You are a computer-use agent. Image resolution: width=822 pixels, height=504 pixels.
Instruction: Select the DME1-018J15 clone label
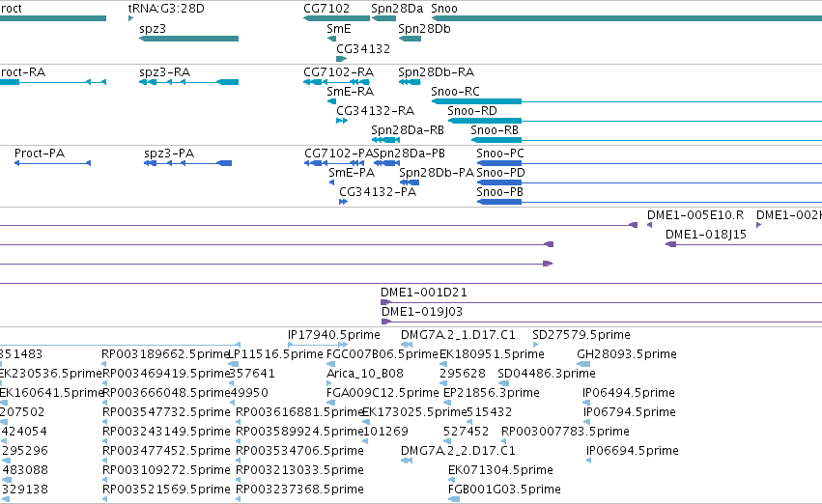[706, 235]
